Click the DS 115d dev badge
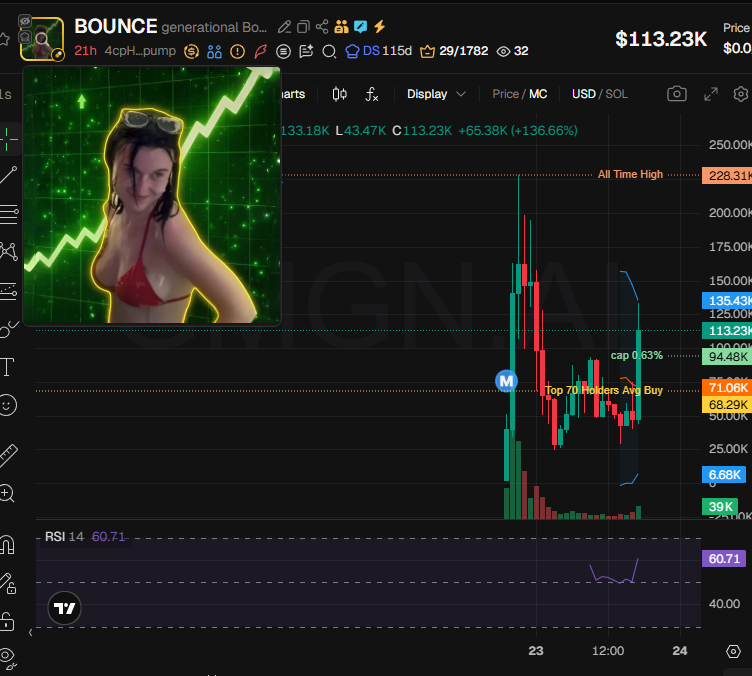752x676 pixels. 379,51
